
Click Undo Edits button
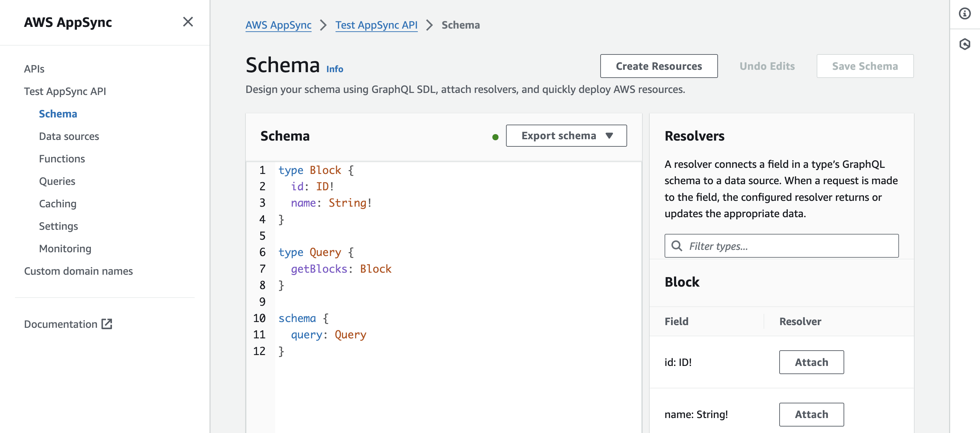click(767, 66)
